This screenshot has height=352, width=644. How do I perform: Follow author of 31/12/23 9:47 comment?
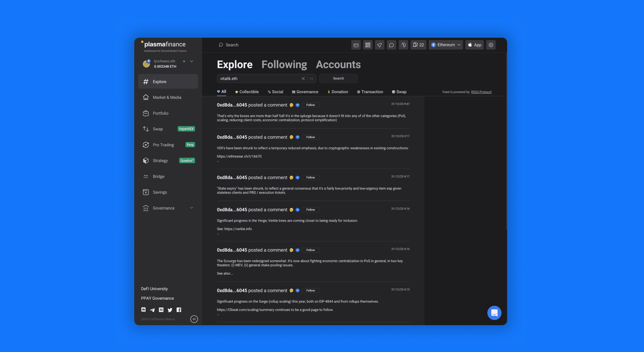[x=311, y=105]
